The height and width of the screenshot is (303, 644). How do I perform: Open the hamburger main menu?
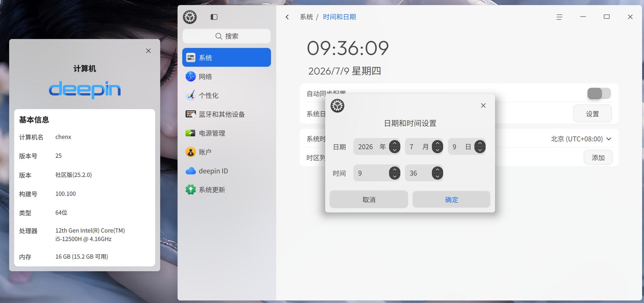point(559,17)
